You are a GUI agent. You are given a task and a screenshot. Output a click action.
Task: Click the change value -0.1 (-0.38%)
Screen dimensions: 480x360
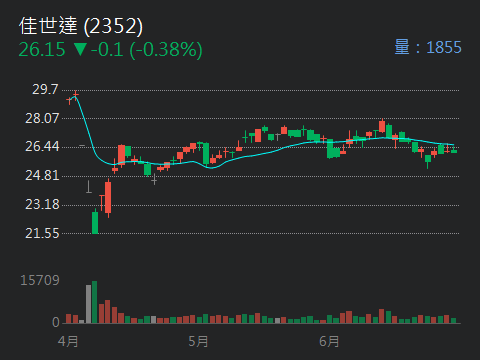click(x=147, y=50)
